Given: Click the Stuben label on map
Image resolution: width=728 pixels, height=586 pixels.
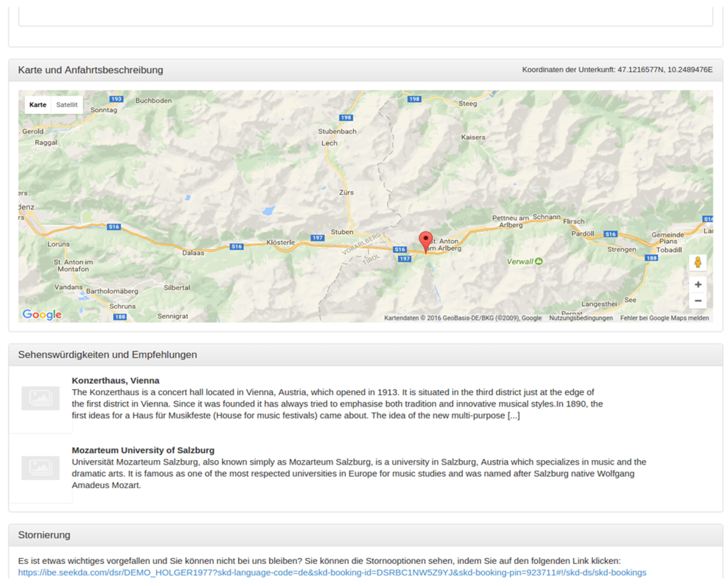Looking at the screenshot, I should click(342, 232).
